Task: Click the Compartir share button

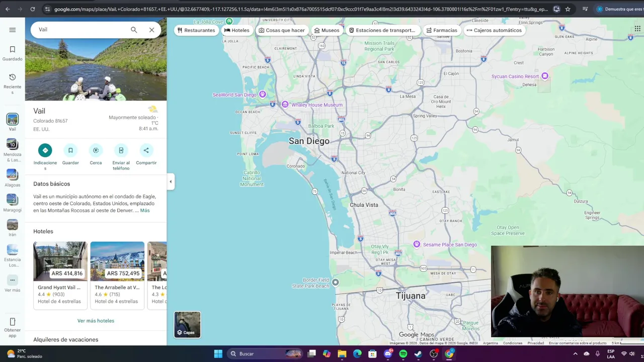Action: (146, 150)
